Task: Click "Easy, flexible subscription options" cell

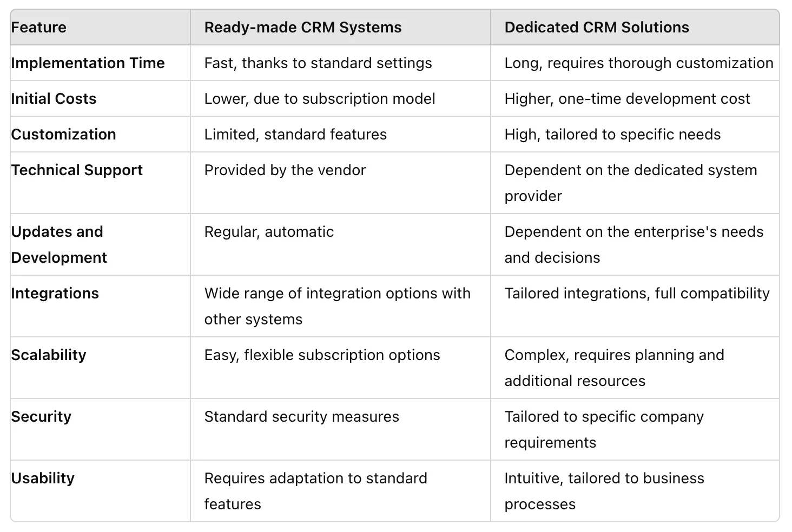Action: pyautogui.click(x=322, y=355)
